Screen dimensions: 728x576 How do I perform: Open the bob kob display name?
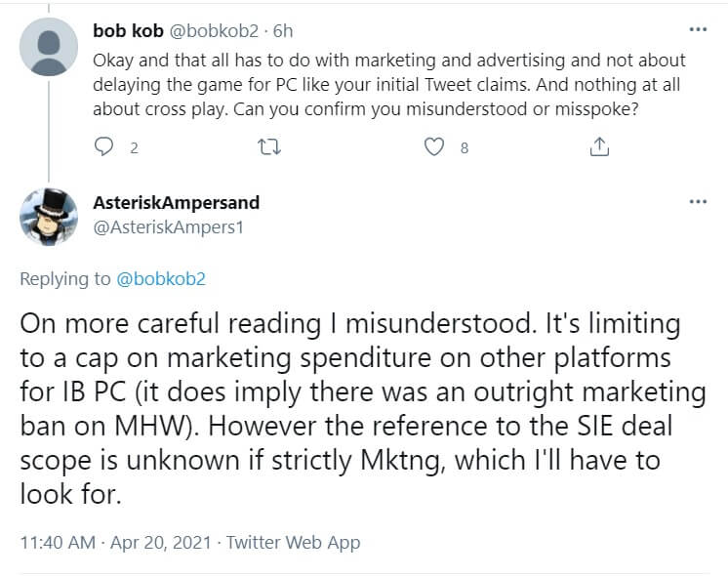click(127, 31)
